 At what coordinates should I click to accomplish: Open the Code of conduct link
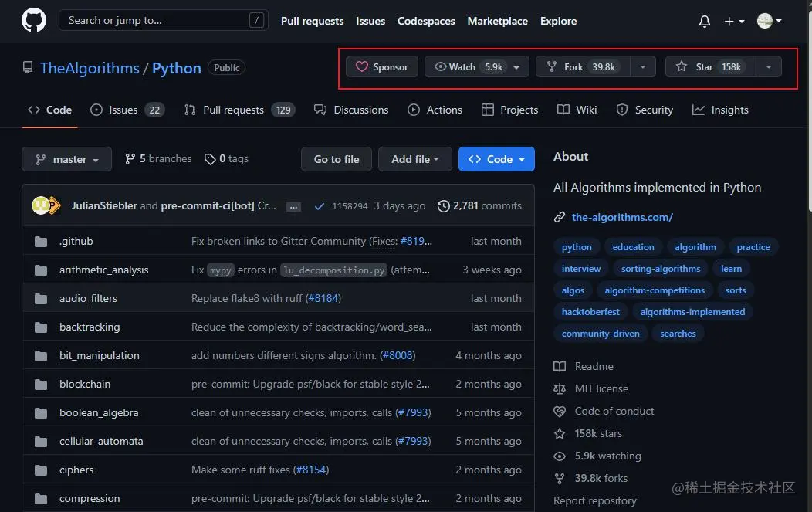click(x=604, y=411)
